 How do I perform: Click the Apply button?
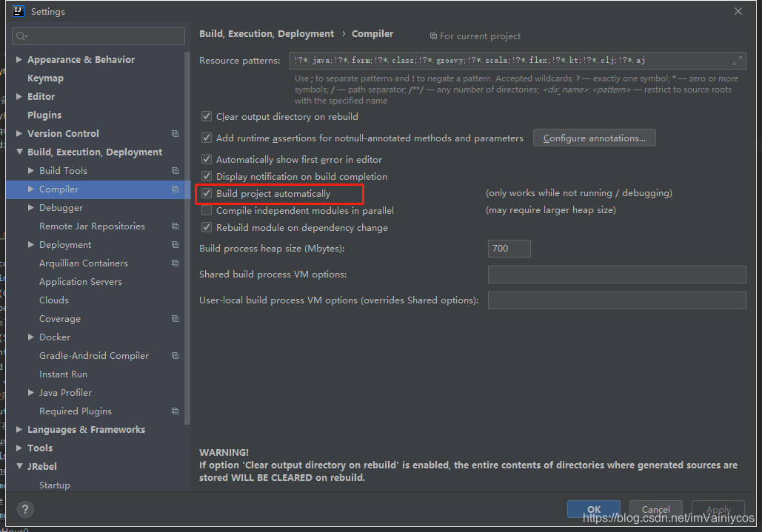tap(718, 509)
